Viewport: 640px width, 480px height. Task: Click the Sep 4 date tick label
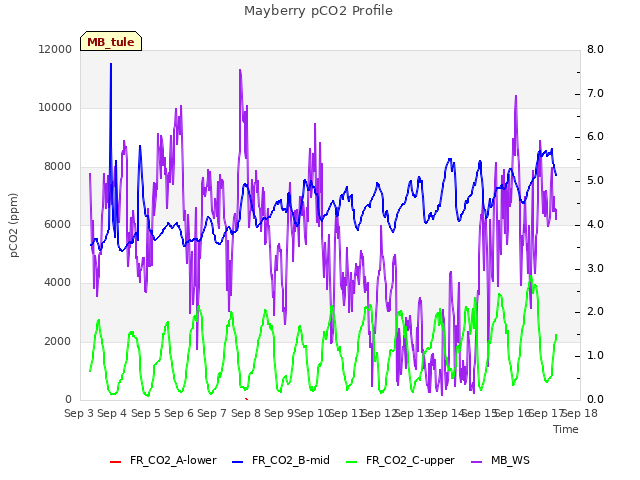pos(112,413)
